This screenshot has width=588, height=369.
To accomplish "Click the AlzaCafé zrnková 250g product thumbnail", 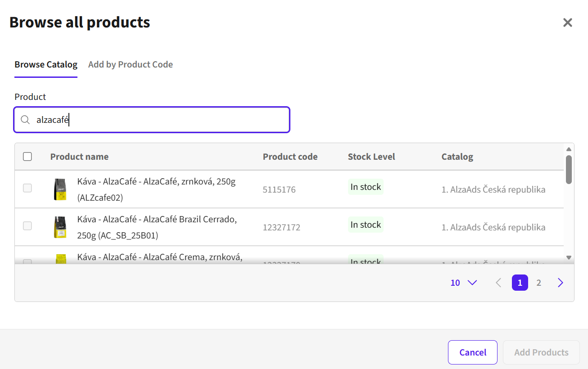I will [60, 189].
